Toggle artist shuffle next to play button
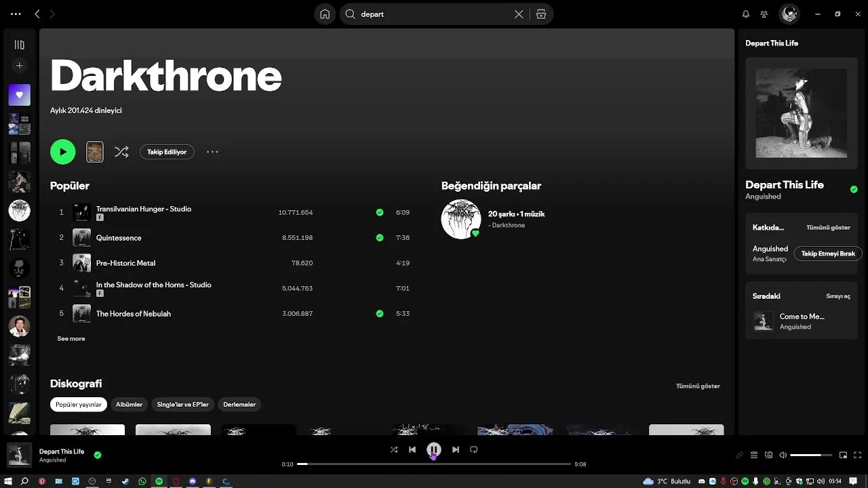868x488 pixels. tap(121, 152)
